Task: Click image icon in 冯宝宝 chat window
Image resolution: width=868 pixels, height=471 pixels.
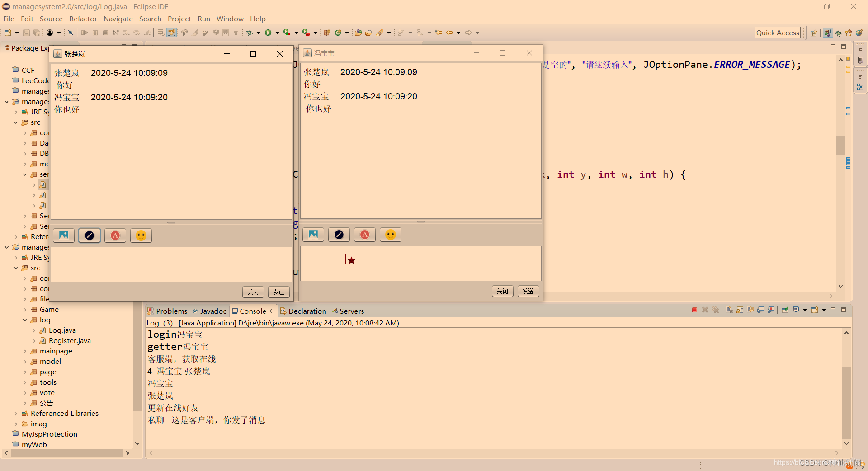Action: click(313, 234)
